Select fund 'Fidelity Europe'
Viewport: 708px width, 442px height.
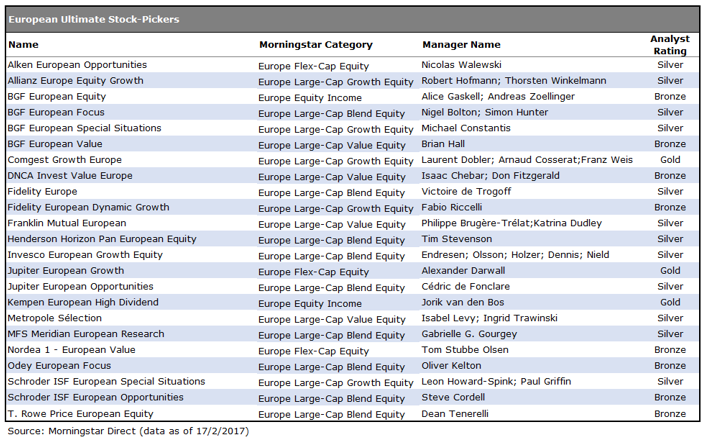coord(42,192)
